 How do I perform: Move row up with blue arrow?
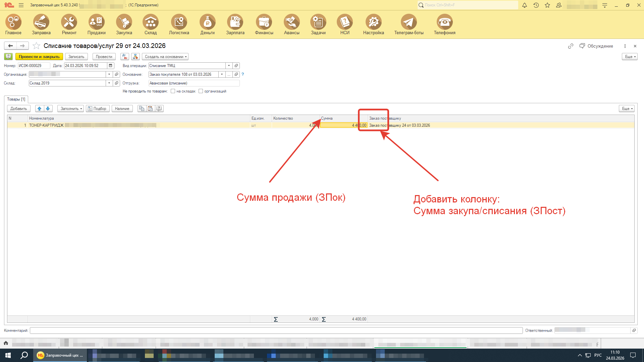[40, 109]
